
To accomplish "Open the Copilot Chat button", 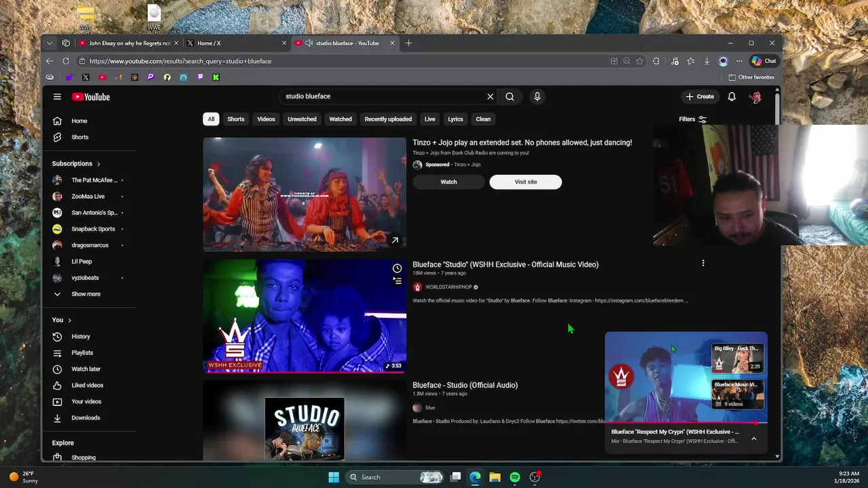I will (764, 61).
